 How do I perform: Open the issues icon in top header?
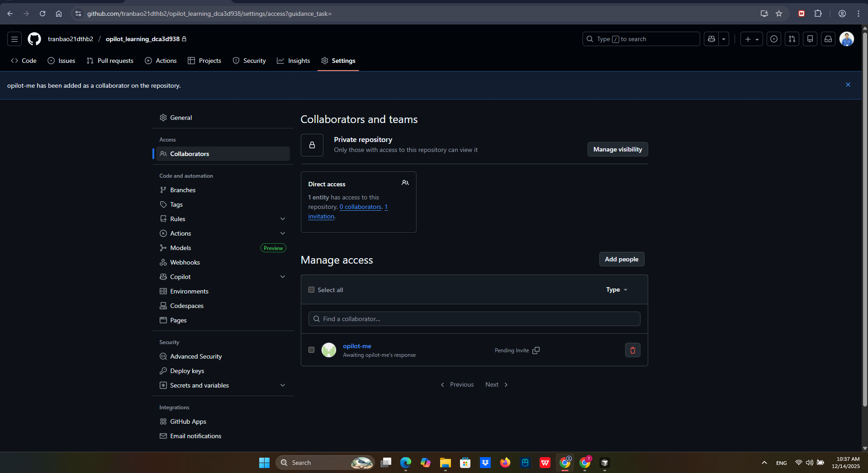774,39
